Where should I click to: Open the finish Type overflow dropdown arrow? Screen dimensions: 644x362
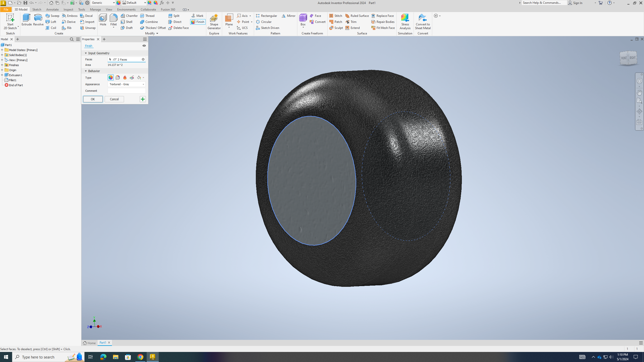144,78
